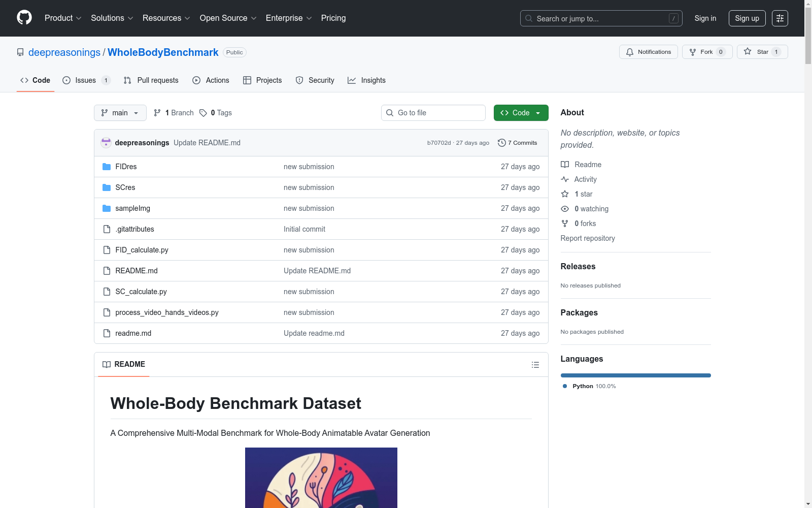Click 'Update readme.md' commit message for readme.md

pos(314,333)
